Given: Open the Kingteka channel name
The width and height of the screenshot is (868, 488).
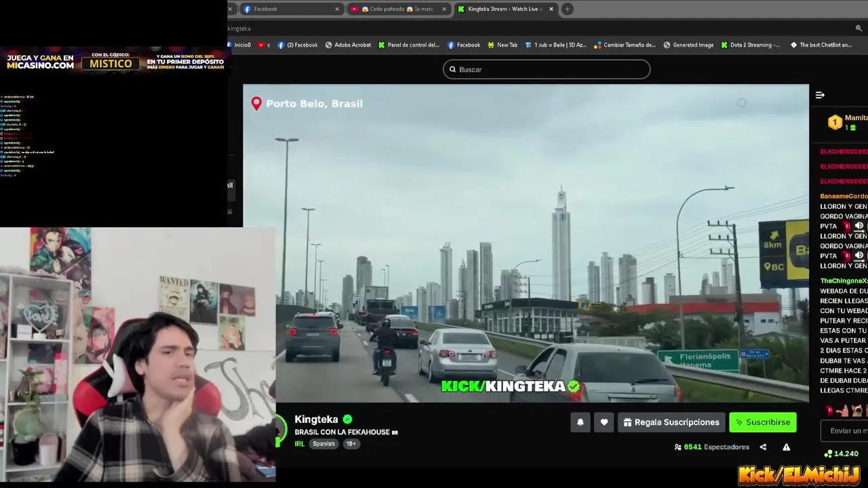Looking at the screenshot, I should (x=316, y=420).
